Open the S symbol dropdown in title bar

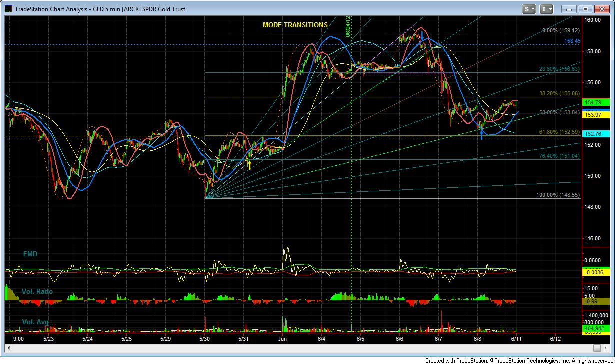529,9
